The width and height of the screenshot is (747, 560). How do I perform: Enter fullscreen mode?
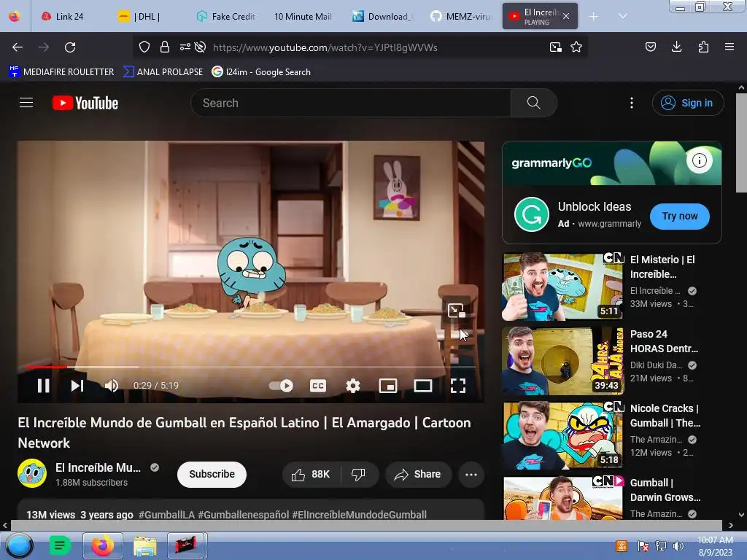[458, 386]
